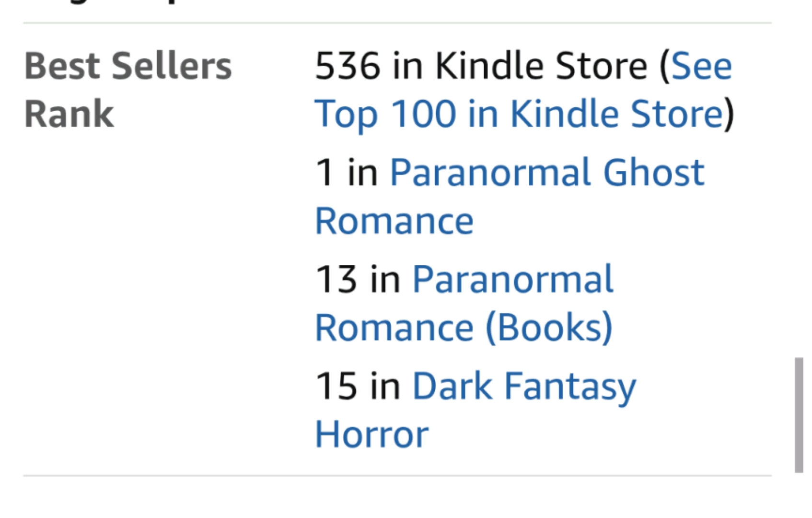The image size is (812, 518).
Task: Open the Paranormal Ghost Romance category link
Action: click(546, 173)
